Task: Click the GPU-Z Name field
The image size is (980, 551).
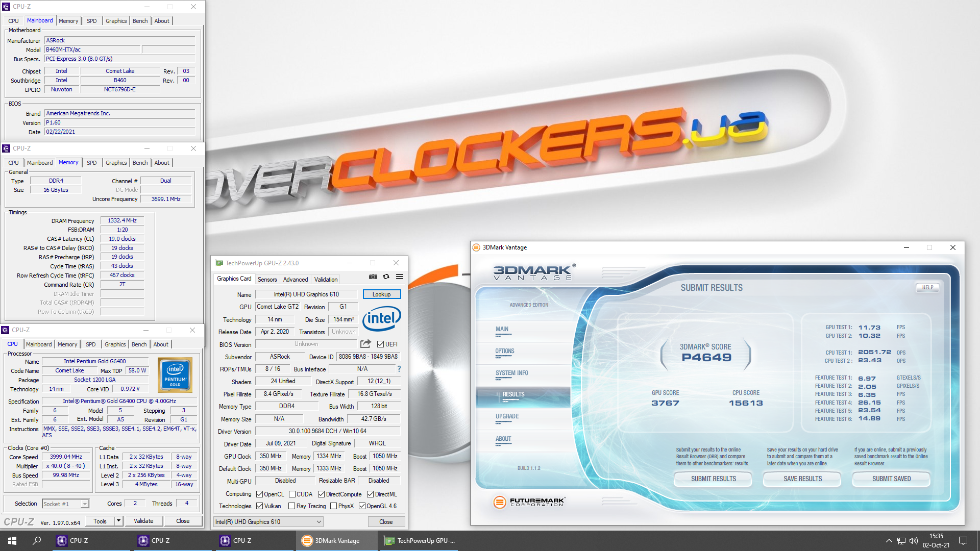Action: tap(306, 294)
